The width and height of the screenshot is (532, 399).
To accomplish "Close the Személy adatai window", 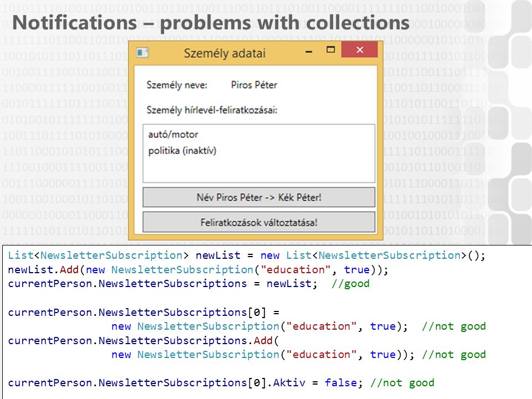I will pos(360,50).
